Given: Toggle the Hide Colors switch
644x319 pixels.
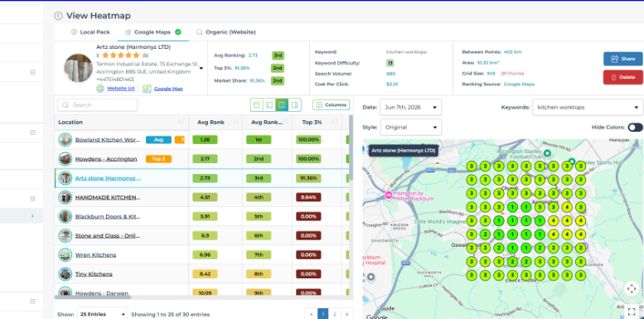Looking at the screenshot, I should (635, 128).
